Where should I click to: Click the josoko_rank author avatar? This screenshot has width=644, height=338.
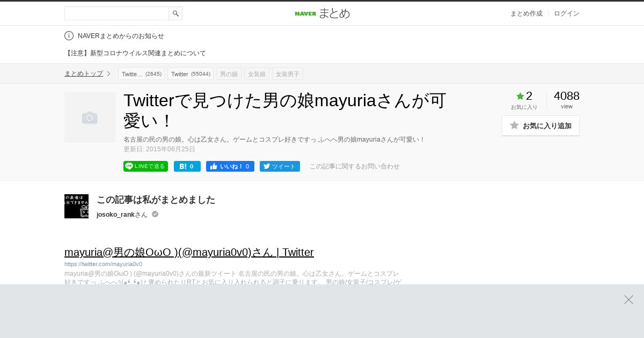tap(76, 206)
